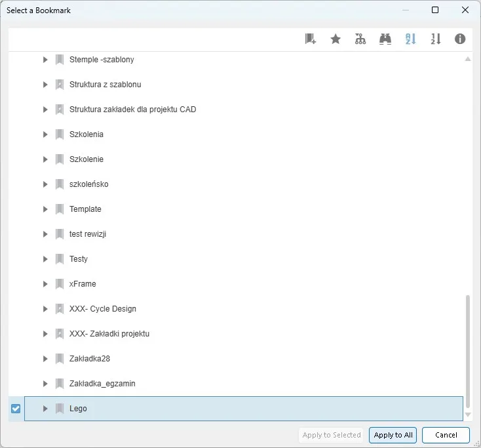
Task: Expand the XXX- Zakładki projektu bookmark
Action: click(45, 334)
